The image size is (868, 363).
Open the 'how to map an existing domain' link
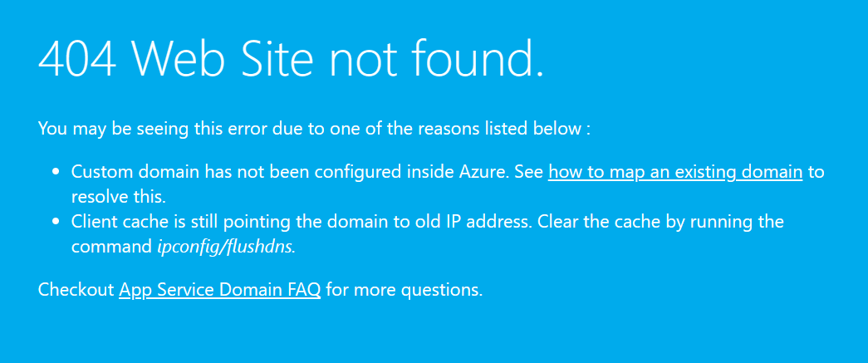(674, 173)
